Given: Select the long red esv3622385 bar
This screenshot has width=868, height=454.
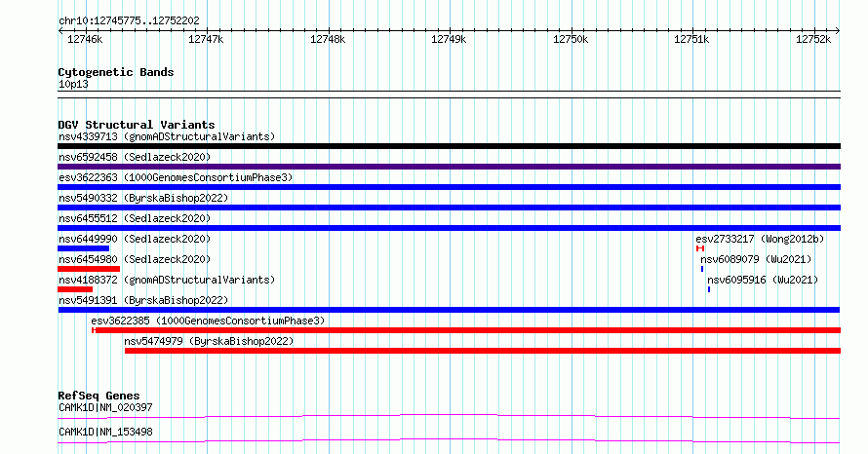Looking at the screenshot, I should (x=466, y=330).
